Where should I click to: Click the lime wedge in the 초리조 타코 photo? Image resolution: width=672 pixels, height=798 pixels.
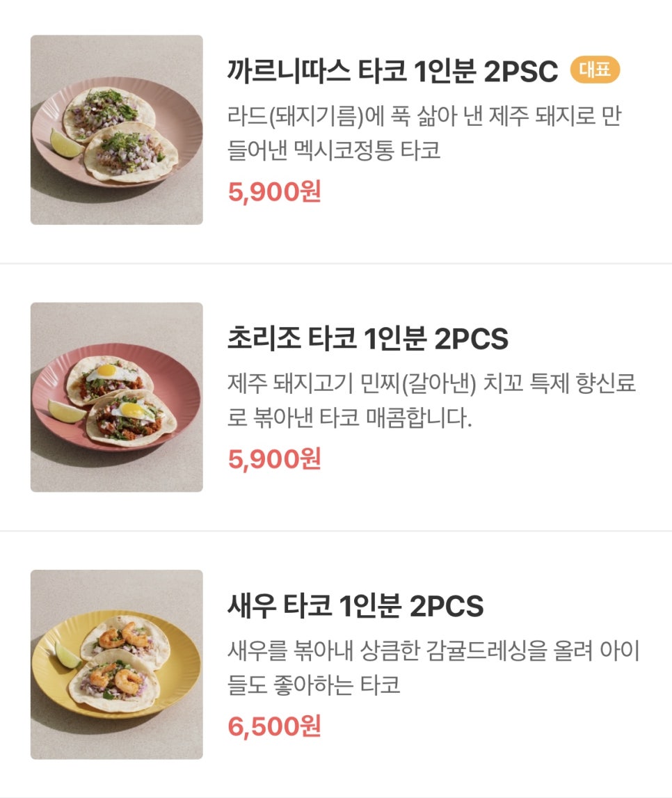click(66, 410)
